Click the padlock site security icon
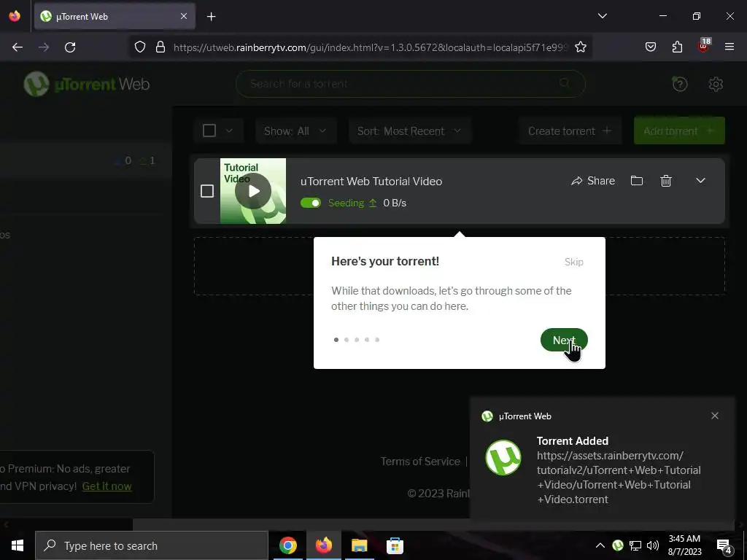This screenshot has width=747, height=560. click(160, 47)
